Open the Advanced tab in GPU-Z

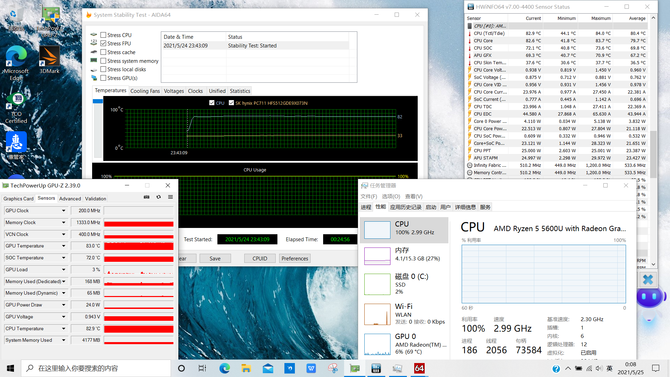pyautogui.click(x=70, y=199)
